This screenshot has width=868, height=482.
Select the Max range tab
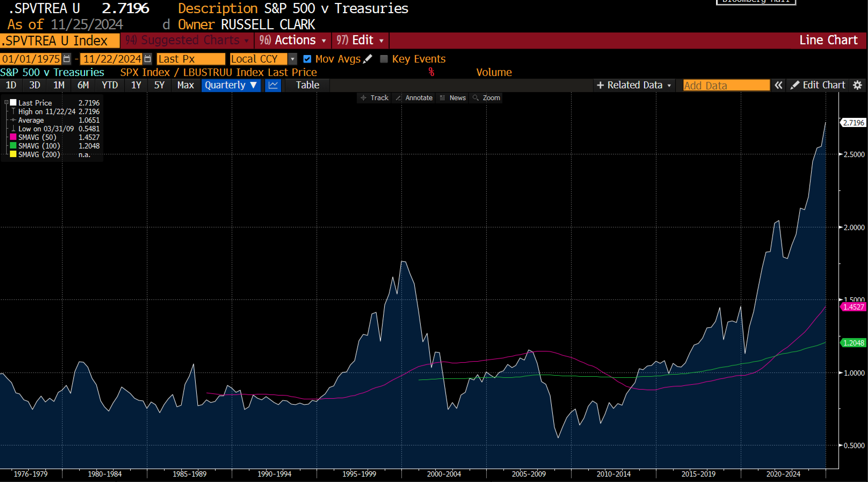[x=186, y=85]
